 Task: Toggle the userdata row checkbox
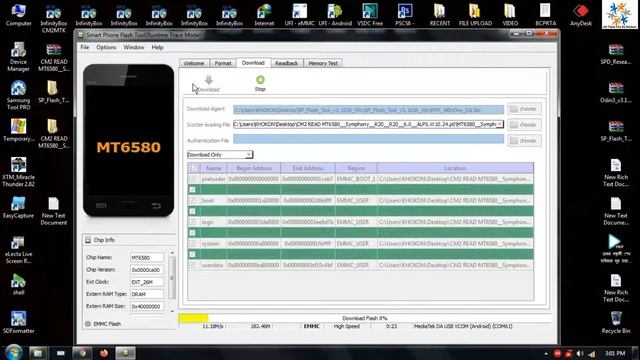click(193, 265)
